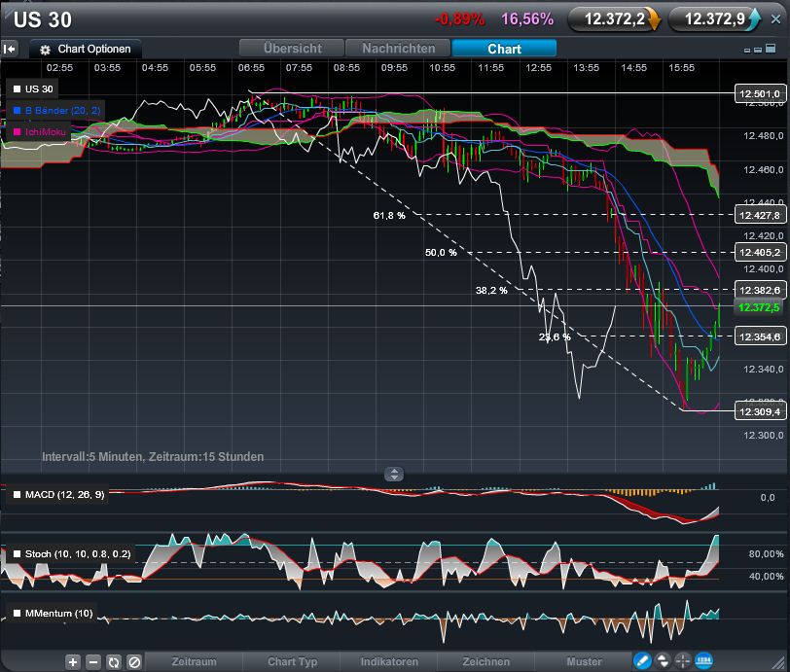Viewport: 790px width, 672px height.
Task: Click the buy price 12.372,9 button
Action: click(714, 19)
